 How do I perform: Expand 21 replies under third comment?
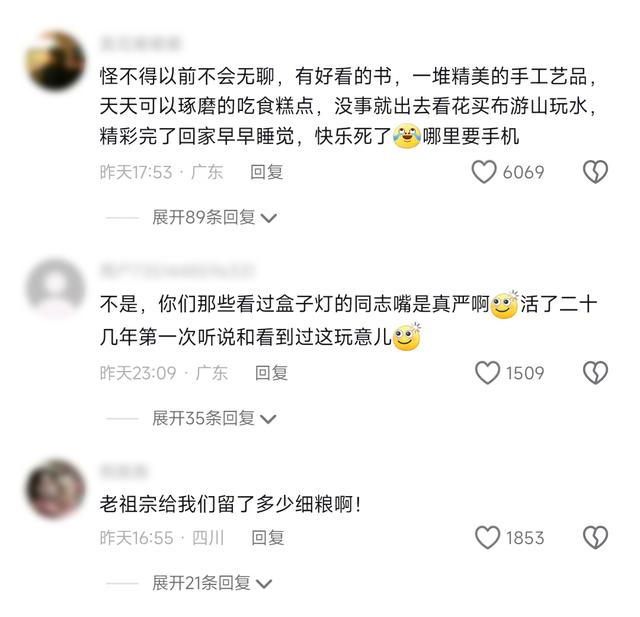click(x=211, y=583)
